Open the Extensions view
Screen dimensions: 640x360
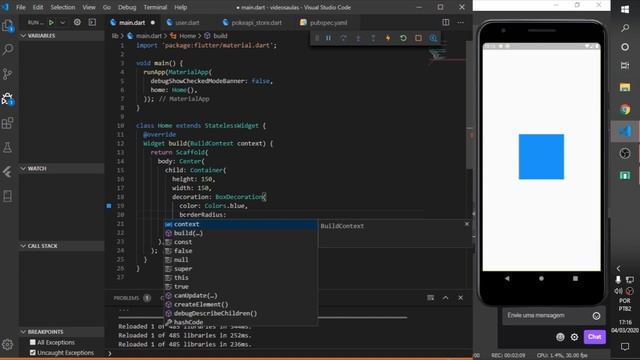(x=8, y=123)
